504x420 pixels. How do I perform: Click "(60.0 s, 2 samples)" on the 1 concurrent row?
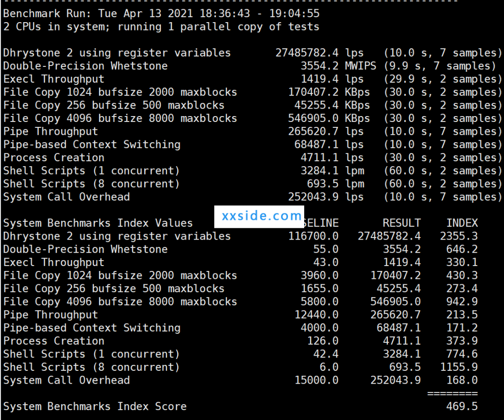(x=443, y=171)
